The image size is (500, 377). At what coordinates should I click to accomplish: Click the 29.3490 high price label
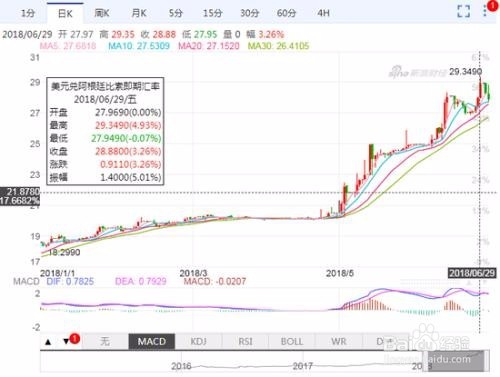(x=465, y=72)
